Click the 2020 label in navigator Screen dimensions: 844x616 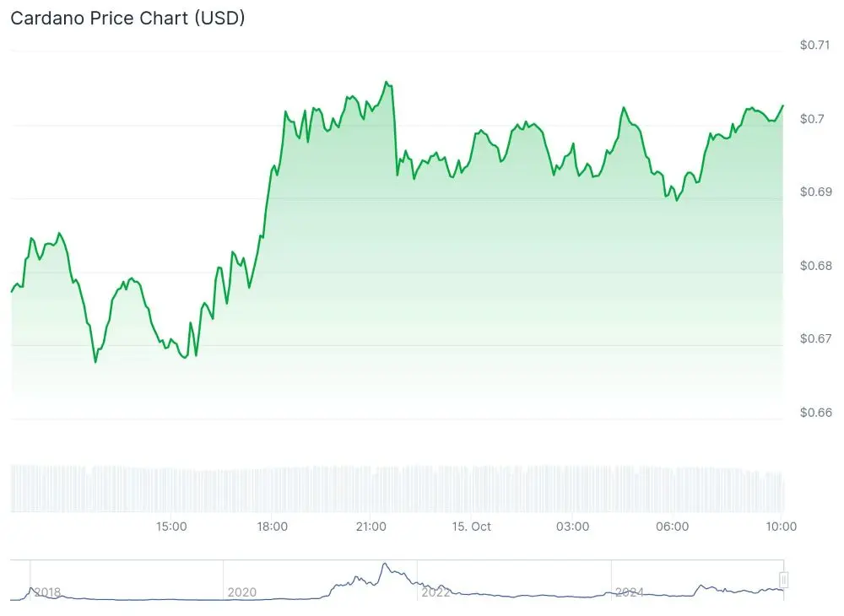242,592
